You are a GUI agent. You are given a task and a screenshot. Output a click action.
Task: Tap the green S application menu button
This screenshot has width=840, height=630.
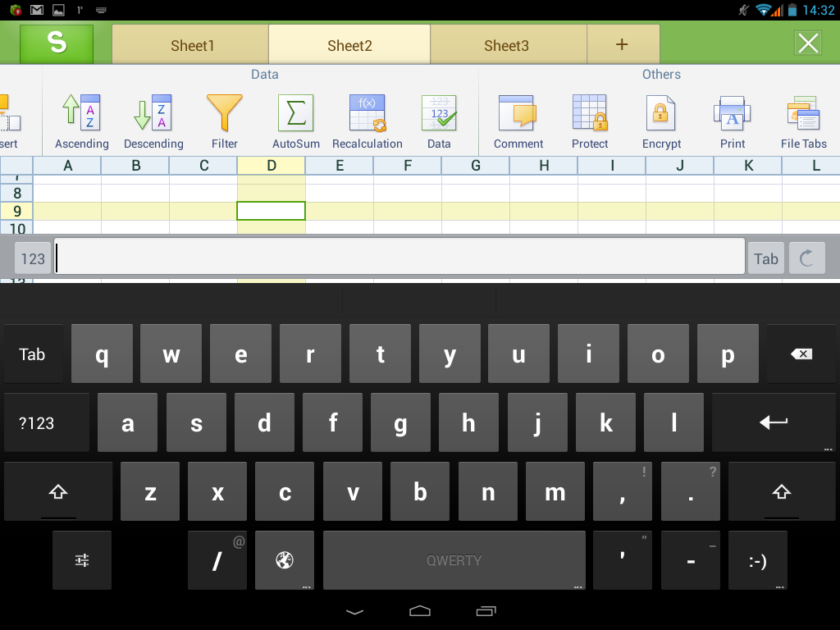coord(57,43)
